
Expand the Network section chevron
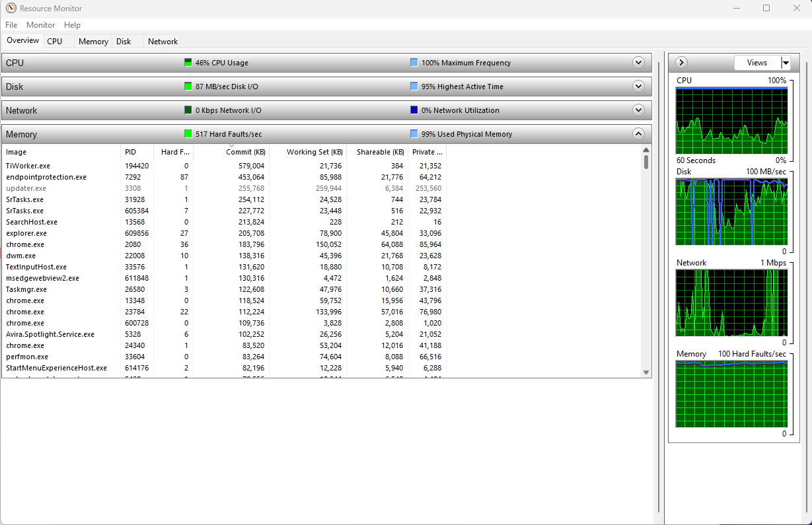pos(638,110)
